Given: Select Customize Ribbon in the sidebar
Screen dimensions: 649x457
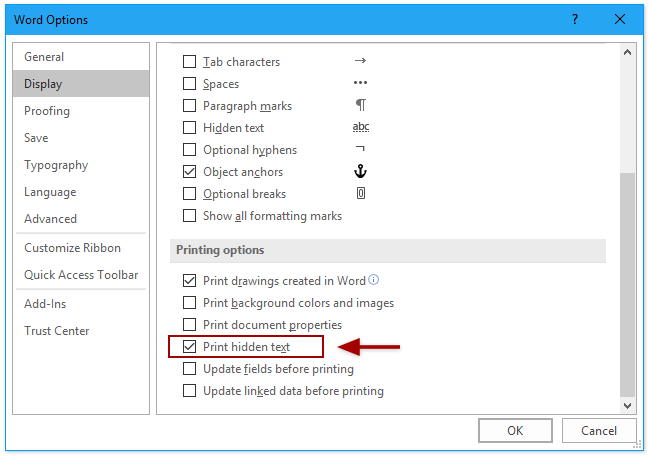Looking at the screenshot, I should tap(72, 248).
